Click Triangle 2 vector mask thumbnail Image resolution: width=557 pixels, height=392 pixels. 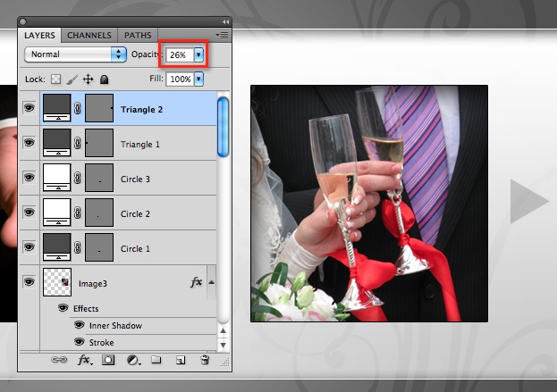(99, 108)
